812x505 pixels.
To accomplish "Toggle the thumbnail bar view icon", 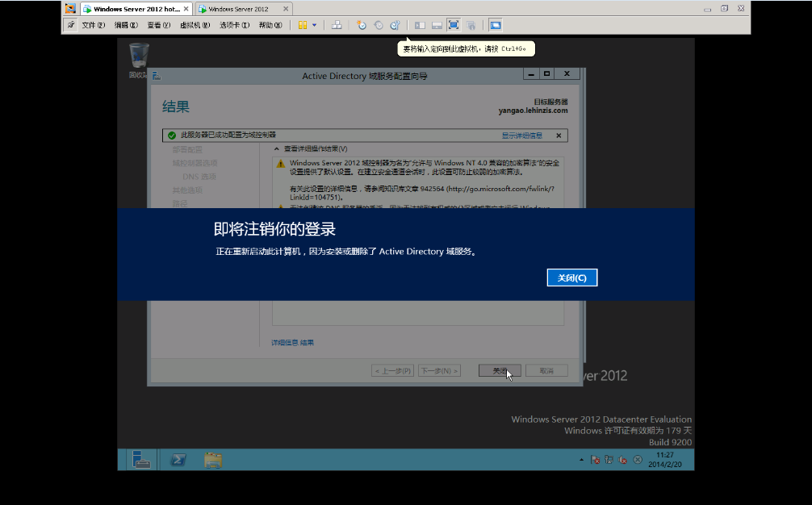I will [x=437, y=25].
